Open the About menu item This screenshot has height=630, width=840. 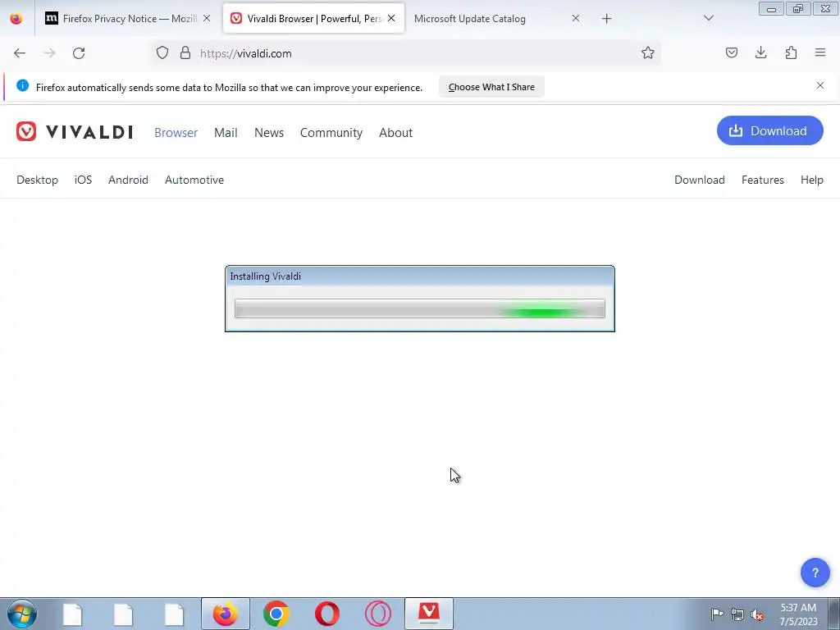(x=396, y=132)
